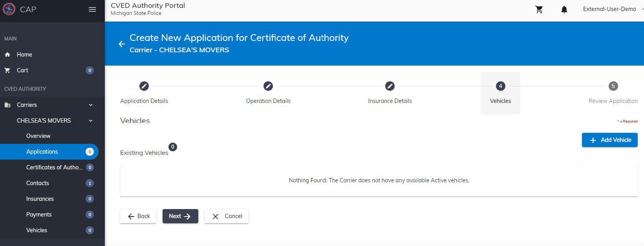Click the Cart icon in sidebar
The width and height of the screenshot is (644, 246).
pos(7,70)
